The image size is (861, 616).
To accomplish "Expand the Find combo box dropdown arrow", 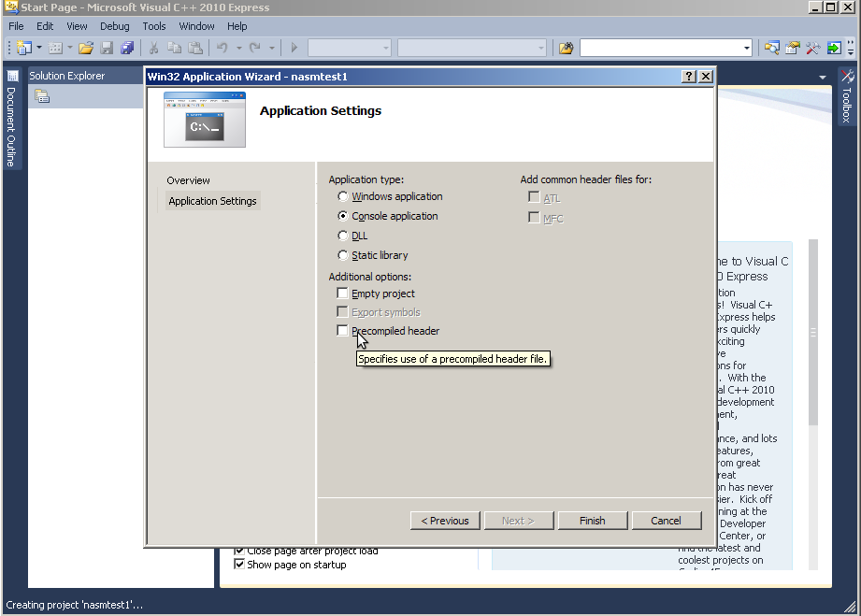I will pyautogui.click(x=746, y=48).
